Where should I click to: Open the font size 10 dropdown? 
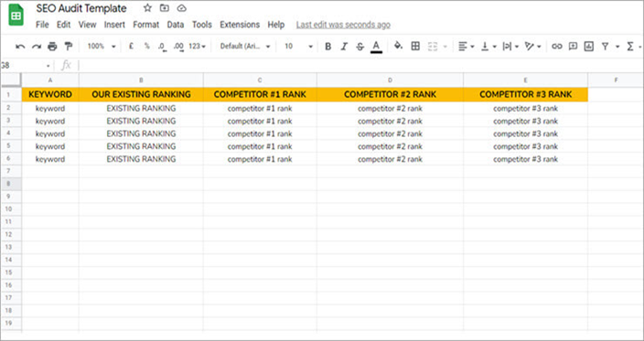pyautogui.click(x=298, y=47)
